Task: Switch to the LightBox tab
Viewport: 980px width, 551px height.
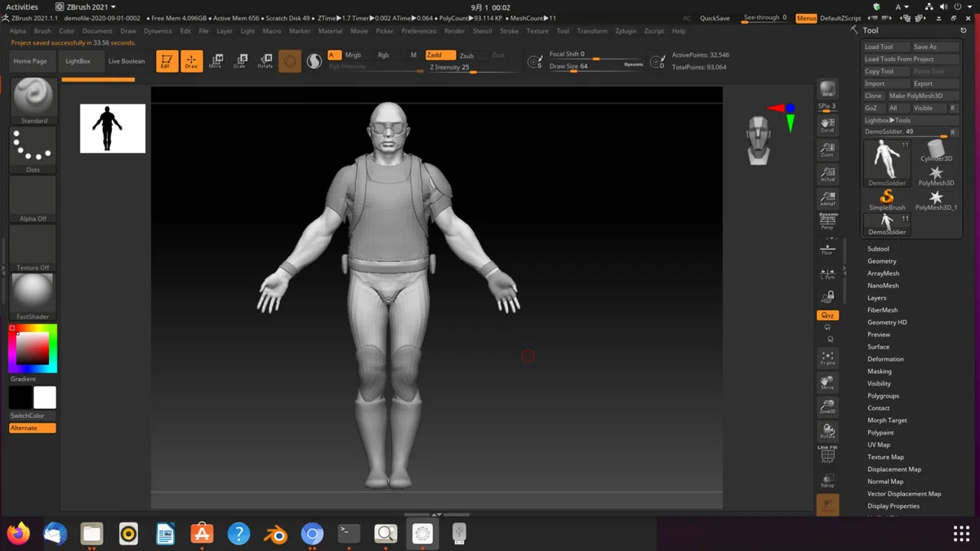Action: 78,61
